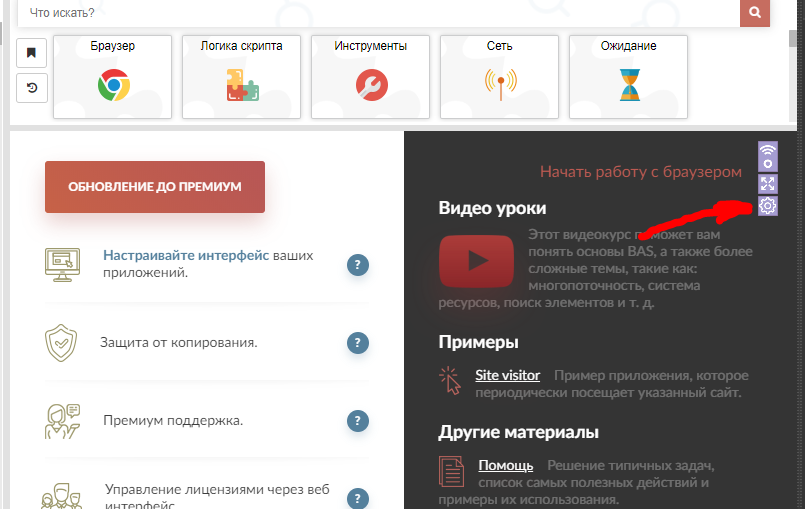
Task: Click 'Премиум поддержка.' text
Action: 173,421
